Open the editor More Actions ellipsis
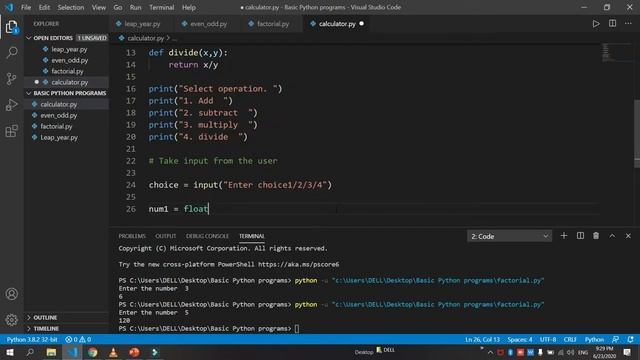The image size is (640, 360). [x=628, y=24]
